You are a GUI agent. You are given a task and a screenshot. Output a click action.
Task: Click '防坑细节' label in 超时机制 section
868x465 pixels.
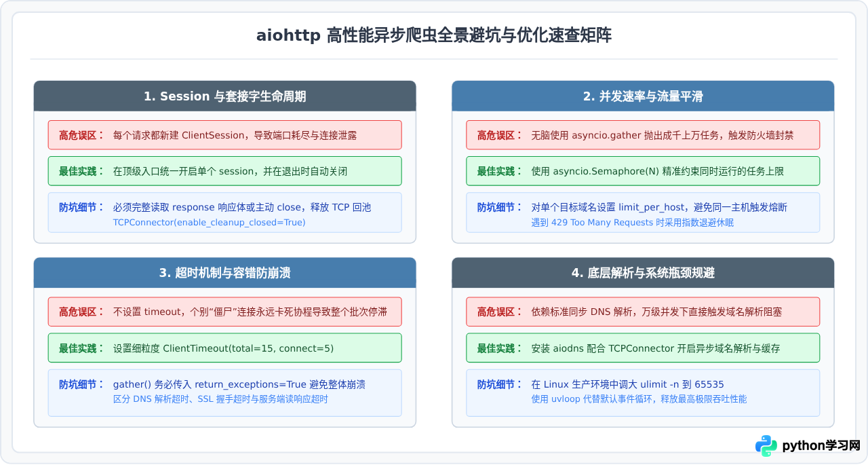(x=81, y=384)
